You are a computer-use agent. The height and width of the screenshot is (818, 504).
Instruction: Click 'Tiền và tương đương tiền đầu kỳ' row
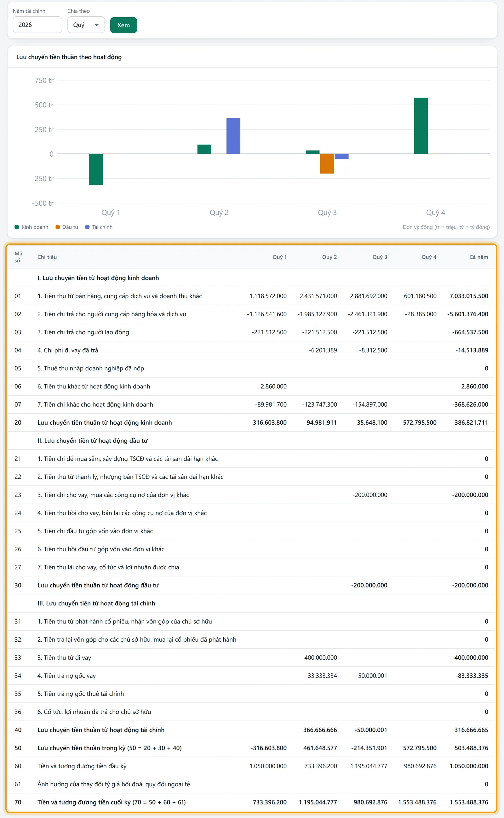click(251, 766)
